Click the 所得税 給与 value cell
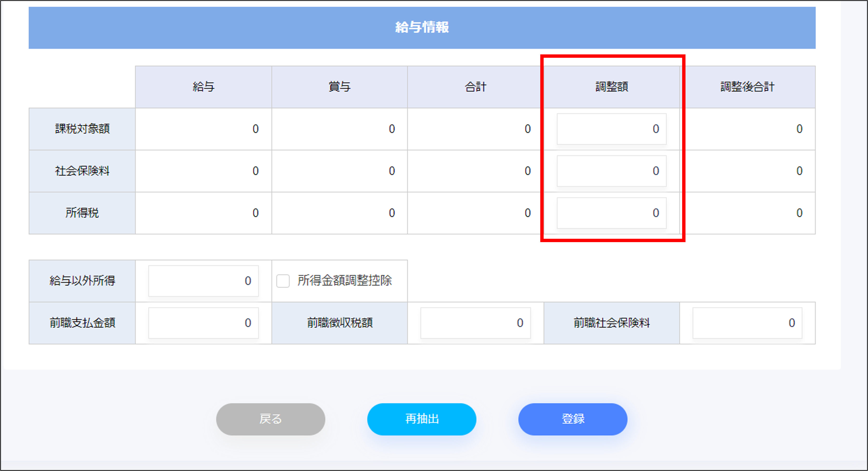 point(203,213)
